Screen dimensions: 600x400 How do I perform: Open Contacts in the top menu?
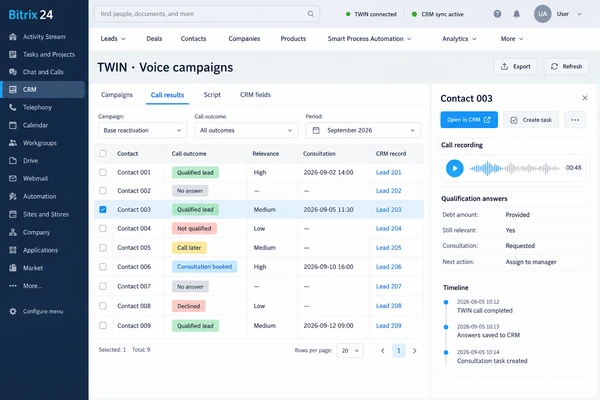click(193, 39)
